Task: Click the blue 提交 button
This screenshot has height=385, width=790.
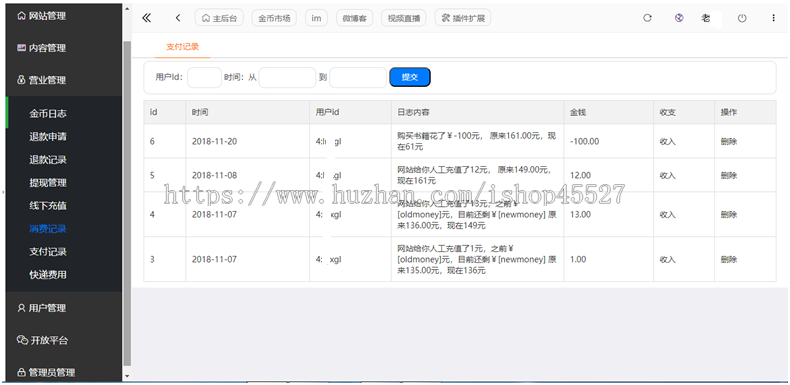Action: (x=410, y=77)
